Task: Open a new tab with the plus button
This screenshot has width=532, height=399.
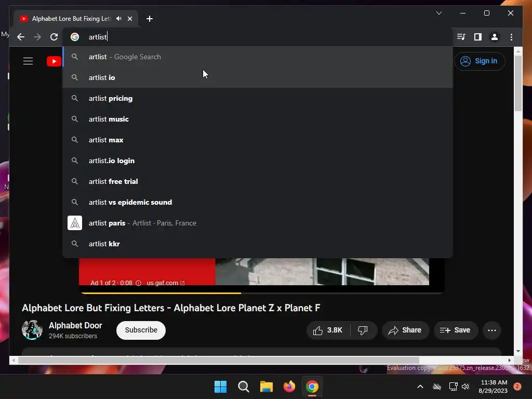Action: pos(150,19)
